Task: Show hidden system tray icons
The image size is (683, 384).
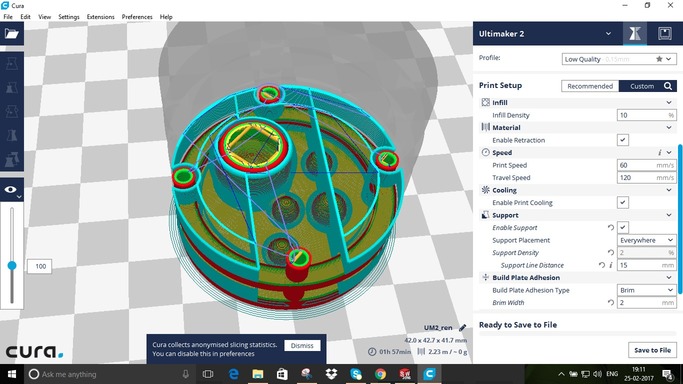Action: click(x=561, y=374)
